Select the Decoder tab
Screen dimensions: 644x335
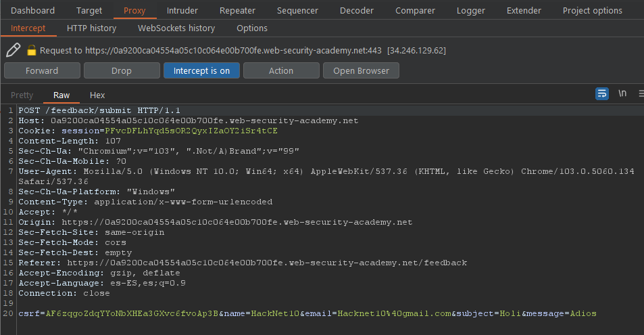click(x=356, y=11)
